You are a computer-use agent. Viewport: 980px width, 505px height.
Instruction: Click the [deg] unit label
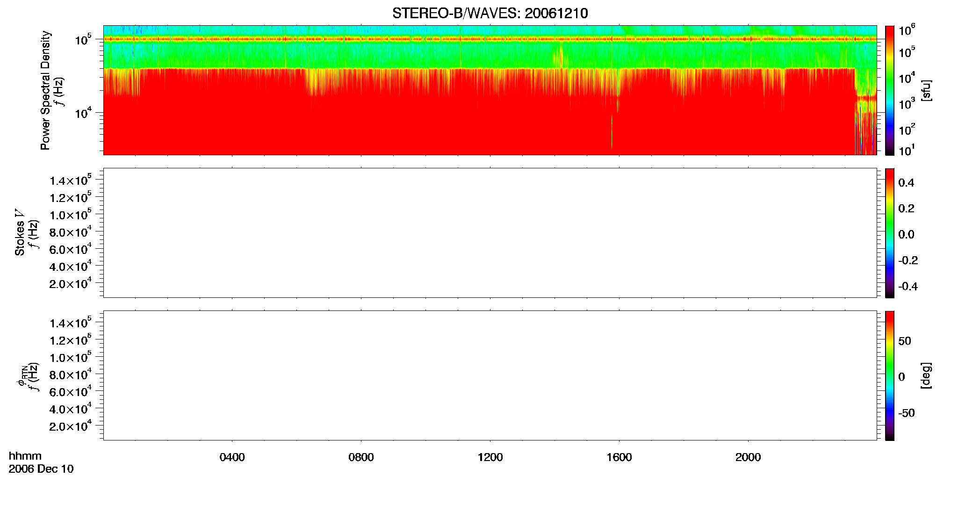[x=926, y=375]
